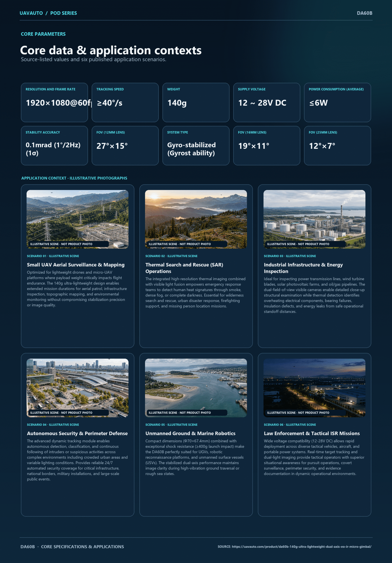
Task: Open the source URL in the footer
Action: click(x=302, y=547)
